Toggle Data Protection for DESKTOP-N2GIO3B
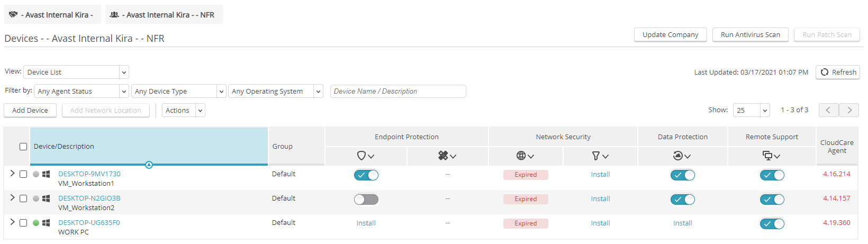 click(x=683, y=200)
